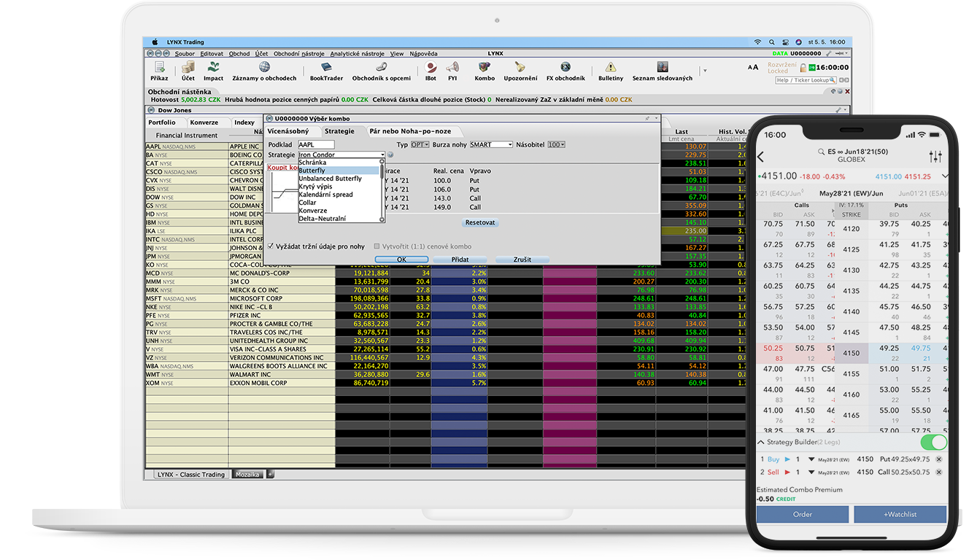This screenshot has height=560, width=969.
Task: Tap the phone back arrow
Action: coord(760,157)
